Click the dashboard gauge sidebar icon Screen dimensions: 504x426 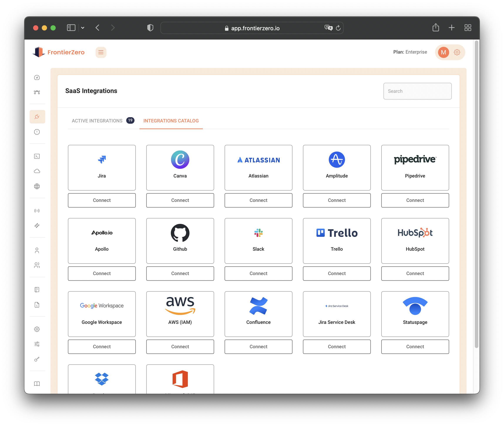[x=37, y=78]
